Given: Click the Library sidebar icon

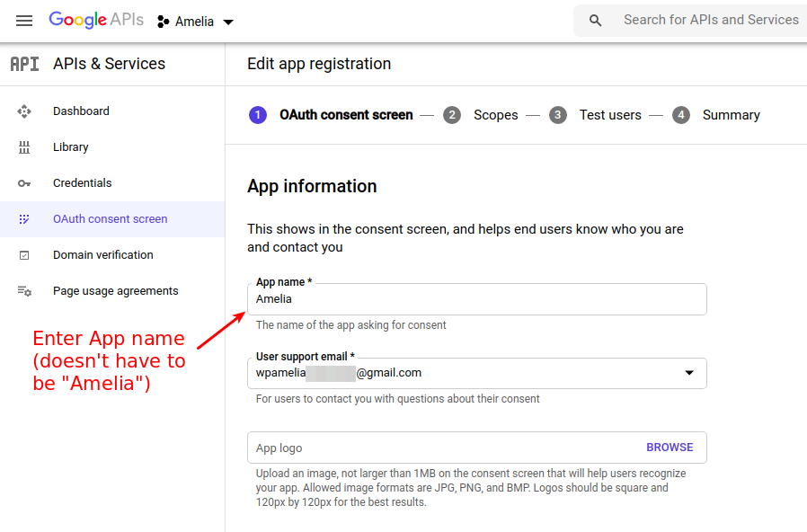Looking at the screenshot, I should [24, 147].
